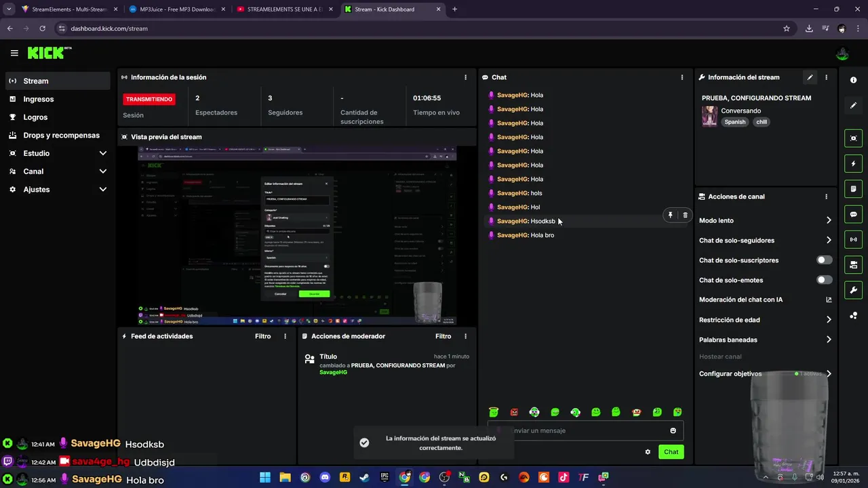Click the Kick logo in header
868x488 pixels.
(x=50, y=53)
